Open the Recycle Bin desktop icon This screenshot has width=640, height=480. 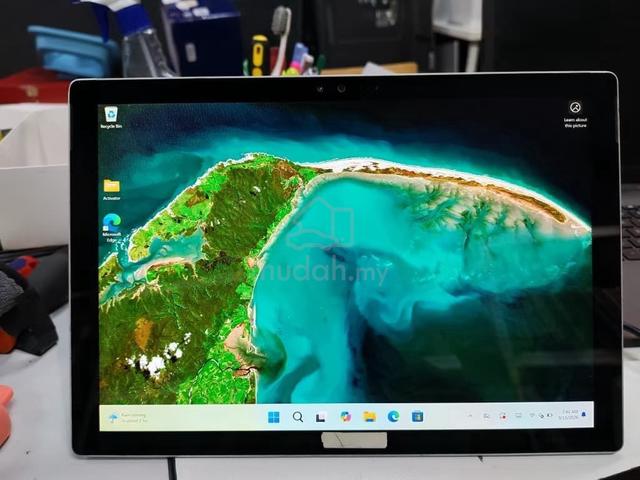point(111,117)
